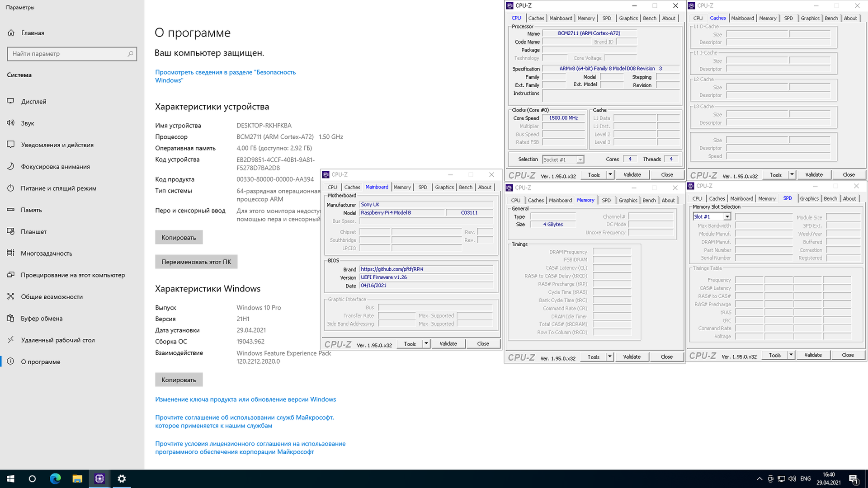Expand Tools arrow in CPU-Z Memory window
Viewport: 868px width, 488px height.
(x=610, y=357)
